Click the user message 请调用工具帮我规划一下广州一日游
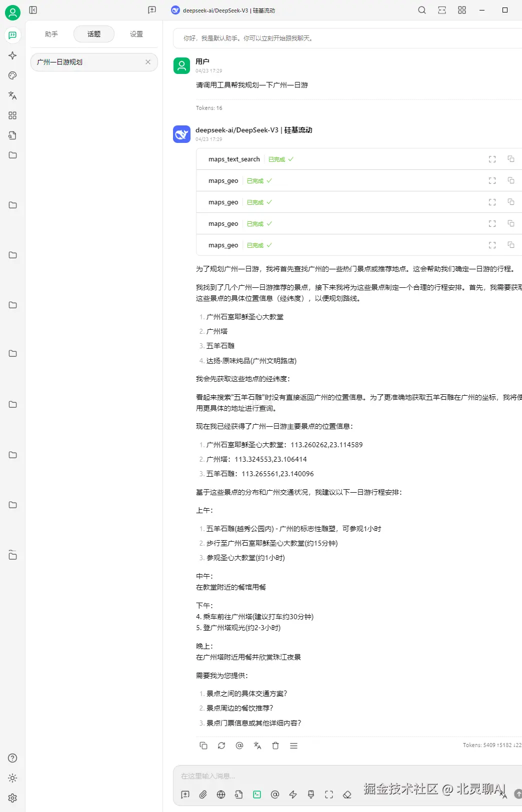Viewport: 522px width, 812px height. tap(252, 85)
